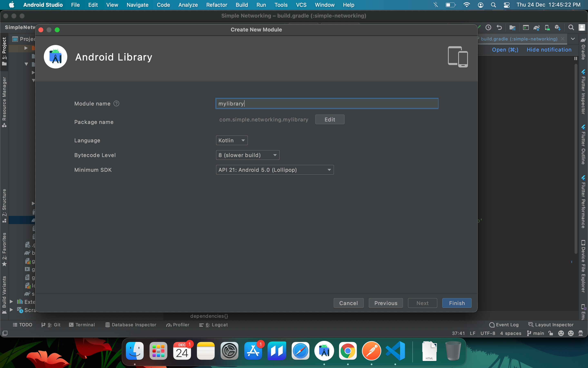
Task: Open the UTF-8 encoding selector
Action: [488, 333]
